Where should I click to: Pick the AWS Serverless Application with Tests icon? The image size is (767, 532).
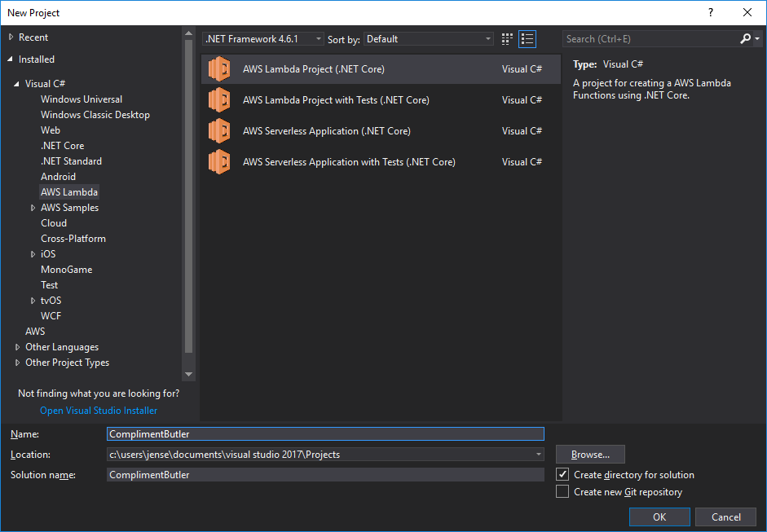pyautogui.click(x=219, y=162)
